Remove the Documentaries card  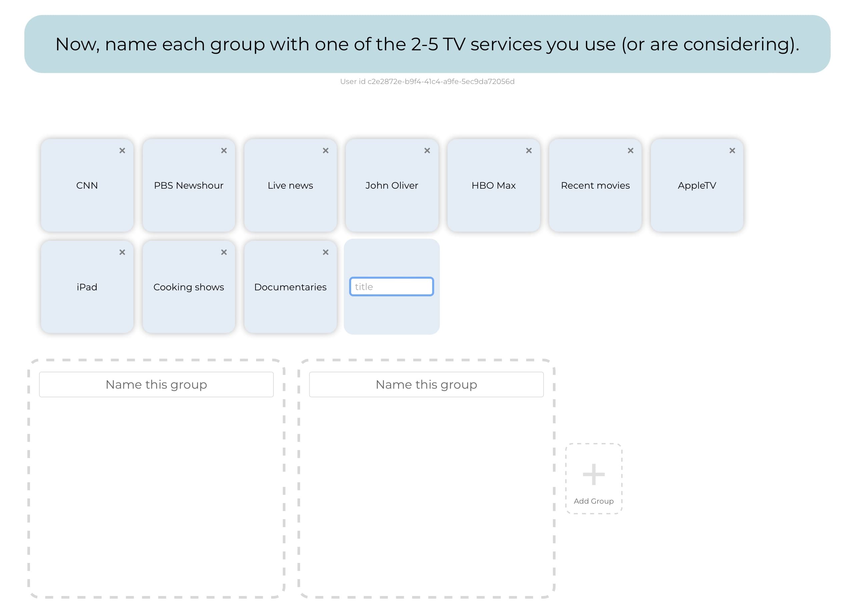326,252
